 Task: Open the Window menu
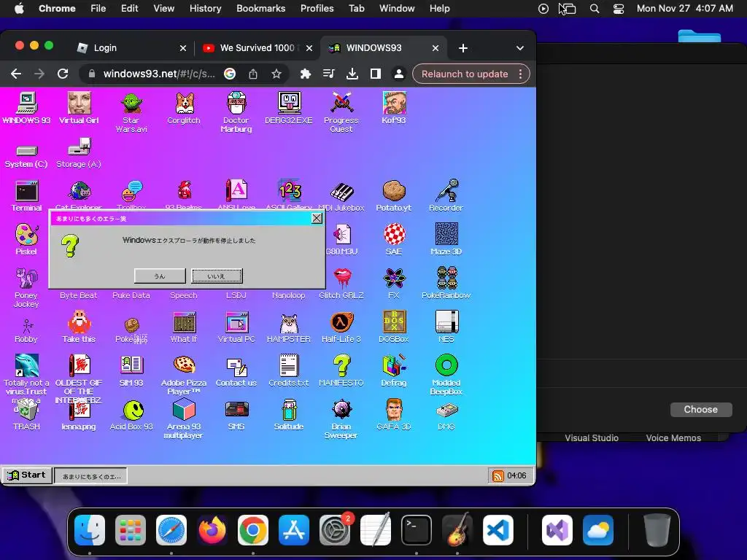(397, 8)
